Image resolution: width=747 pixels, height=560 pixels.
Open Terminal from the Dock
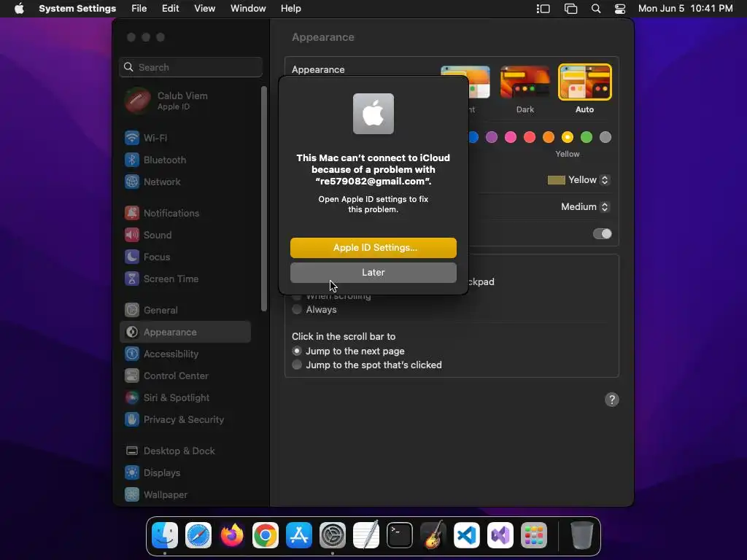coord(399,535)
